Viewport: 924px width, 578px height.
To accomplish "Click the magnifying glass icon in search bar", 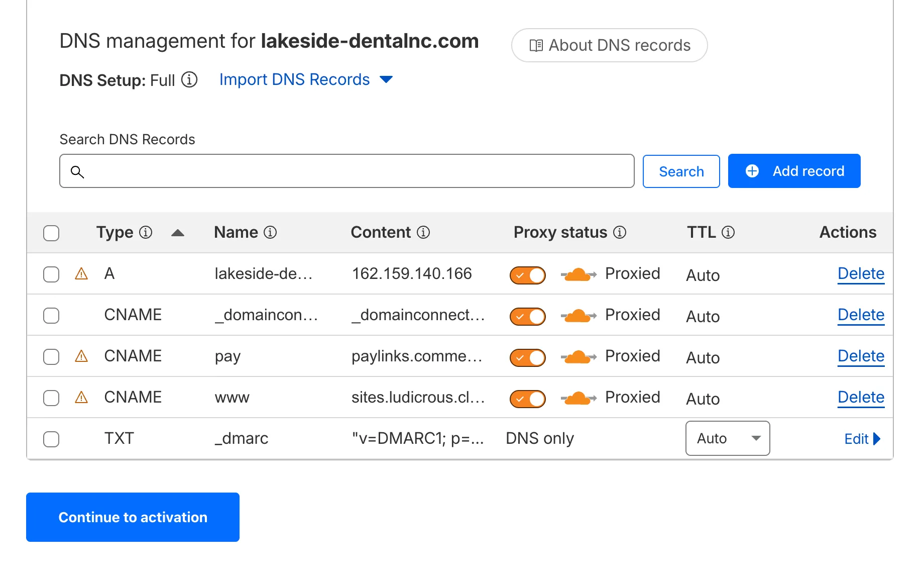I will 77,171.
